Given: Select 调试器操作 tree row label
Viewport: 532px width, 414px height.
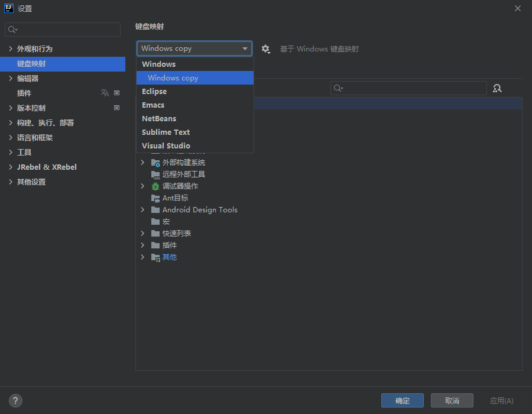Looking at the screenshot, I should 180,186.
